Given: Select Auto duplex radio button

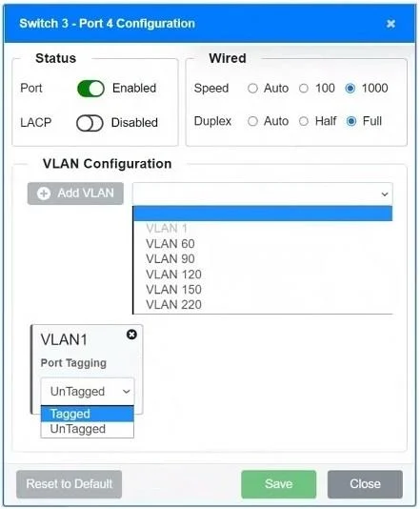Looking at the screenshot, I should (x=252, y=121).
